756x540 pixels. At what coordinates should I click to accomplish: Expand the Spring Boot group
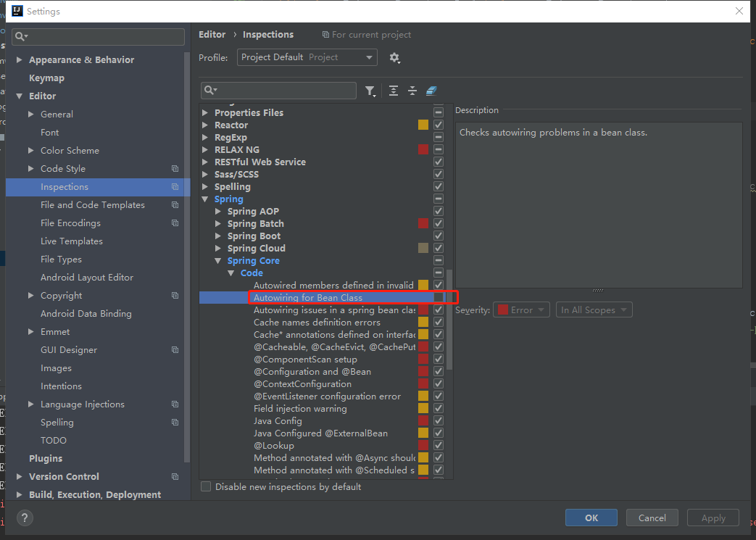click(218, 236)
